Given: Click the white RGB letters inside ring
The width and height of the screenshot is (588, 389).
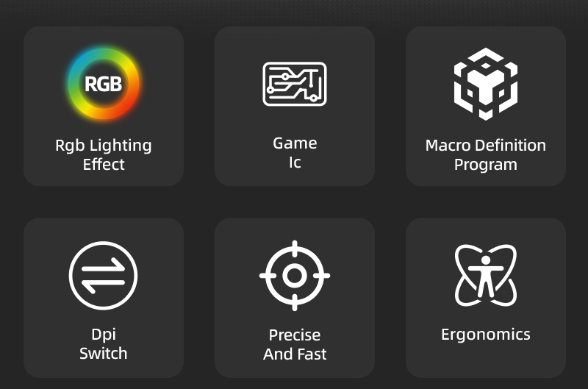Looking at the screenshot, I should (104, 84).
